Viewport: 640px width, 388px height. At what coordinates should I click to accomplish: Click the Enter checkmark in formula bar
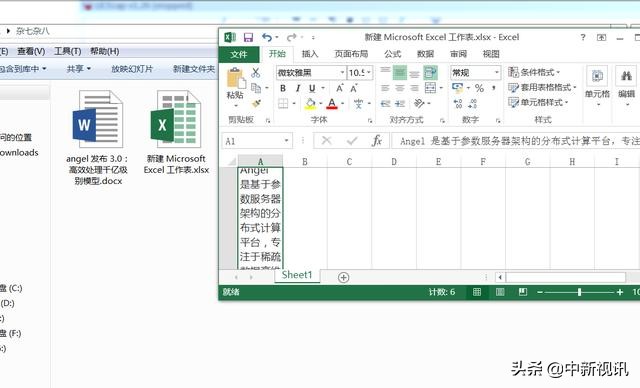click(351, 141)
